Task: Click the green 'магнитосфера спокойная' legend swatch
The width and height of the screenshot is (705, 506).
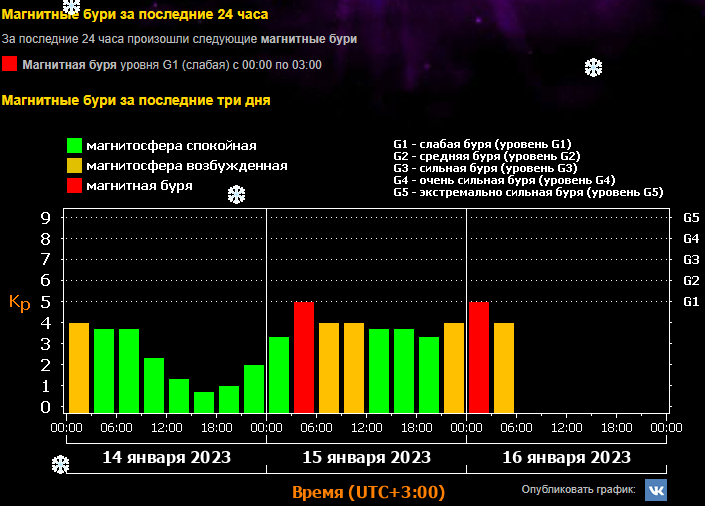Action: 74,145
